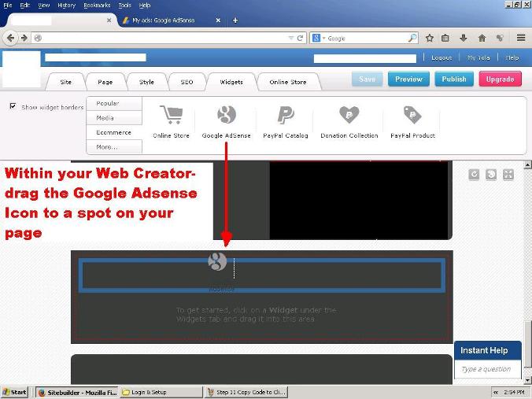Switch to the My ads: Google AdSense tab
The height and width of the screenshot is (399, 532).
[x=164, y=20]
